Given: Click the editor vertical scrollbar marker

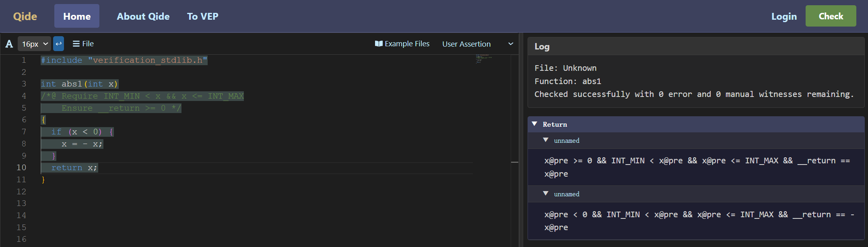Looking at the screenshot, I should pos(514,162).
